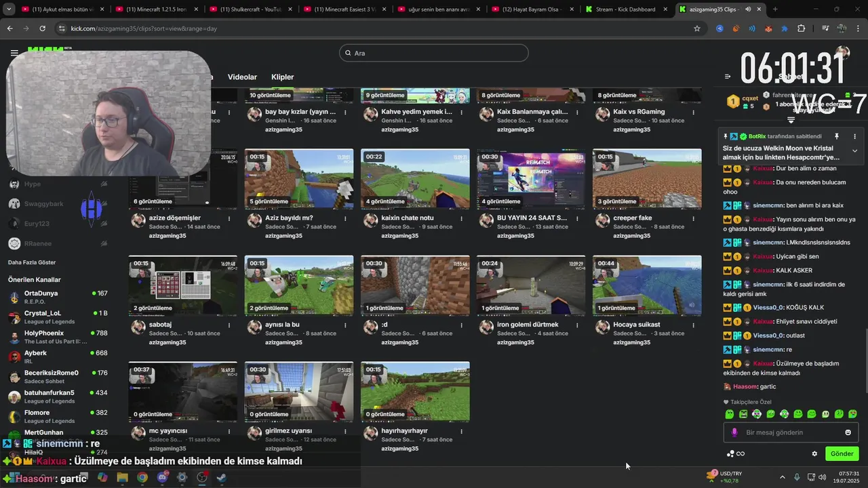The width and height of the screenshot is (868, 488).
Task: Play the 'BU YAYIN 24 SAAT' clip thumbnail
Action: pyautogui.click(x=531, y=179)
